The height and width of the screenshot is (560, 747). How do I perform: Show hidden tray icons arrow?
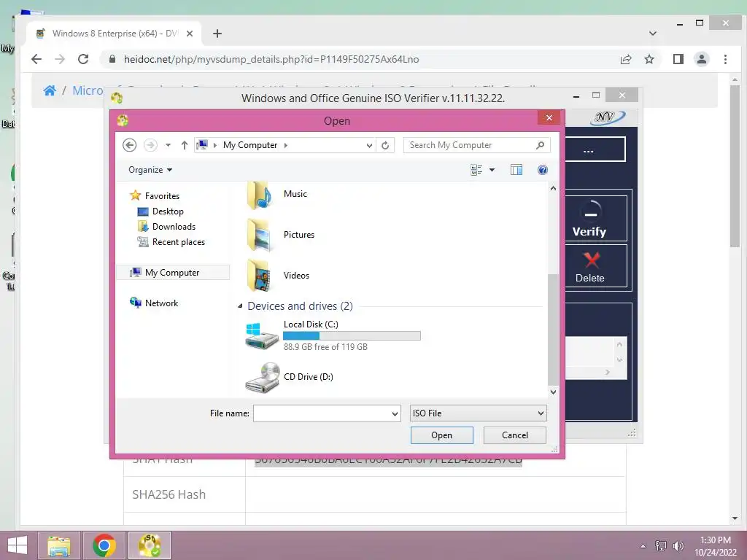pyautogui.click(x=643, y=546)
